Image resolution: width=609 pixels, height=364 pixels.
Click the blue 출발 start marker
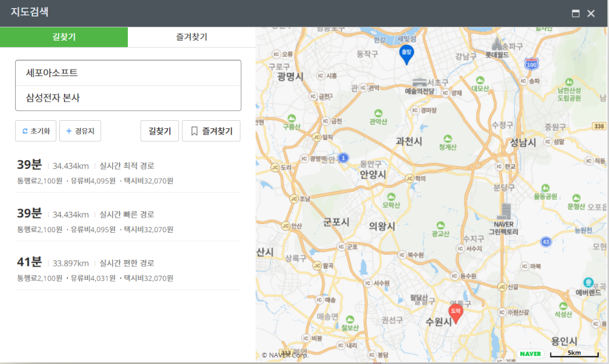[x=406, y=55]
